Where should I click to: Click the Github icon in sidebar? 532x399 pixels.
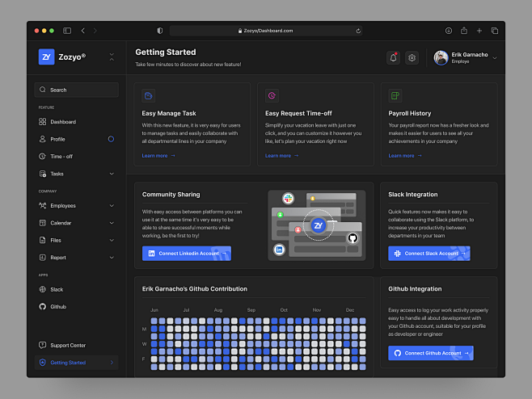point(42,307)
